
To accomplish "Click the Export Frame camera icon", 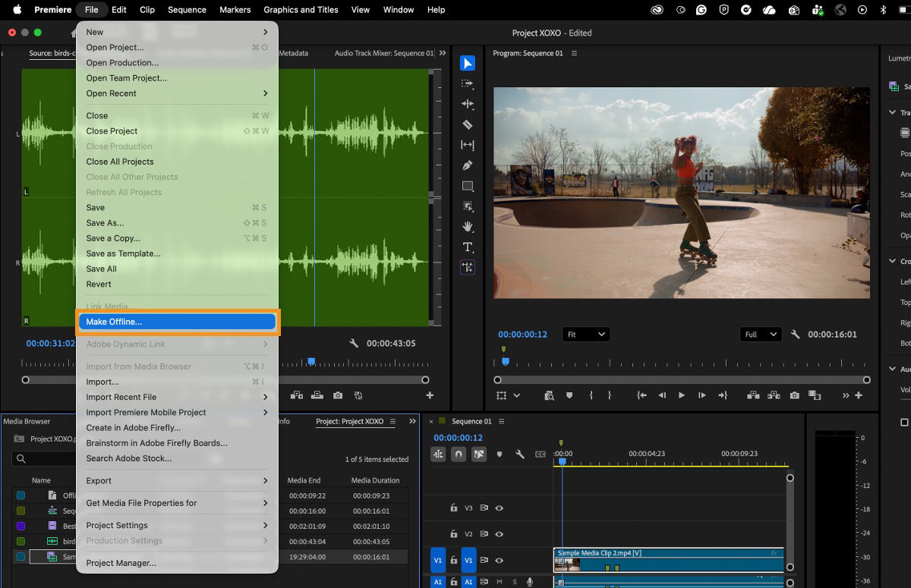I will [x=795, y=395].
